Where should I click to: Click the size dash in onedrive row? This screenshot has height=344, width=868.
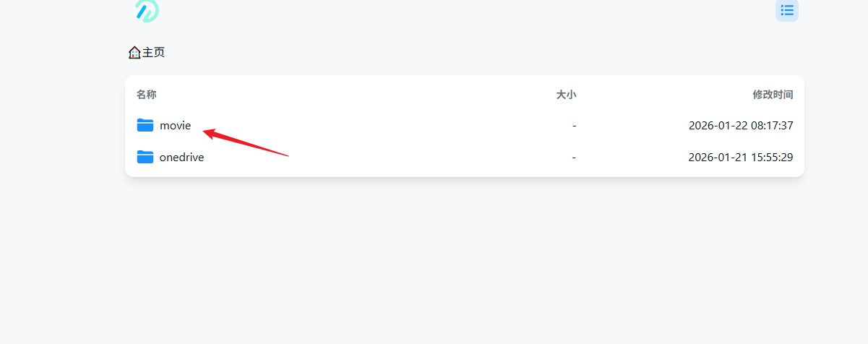coord(574,158)
